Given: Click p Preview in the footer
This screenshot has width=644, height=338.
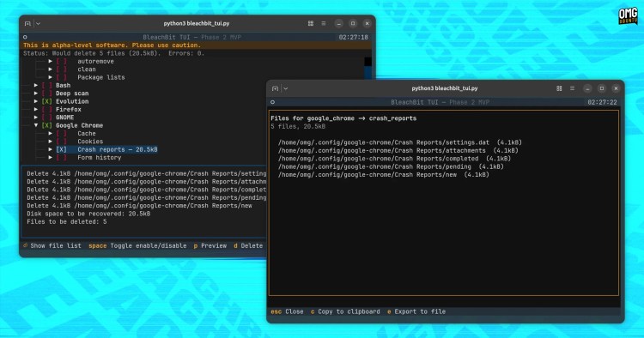Looking at the screenshot, I should (x=210, y=245).
